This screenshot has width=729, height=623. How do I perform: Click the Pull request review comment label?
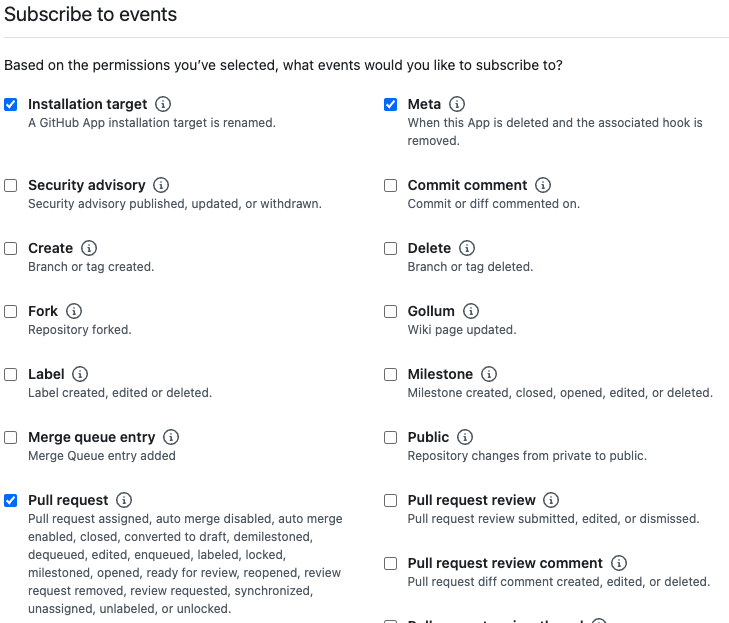click(505, 563)
